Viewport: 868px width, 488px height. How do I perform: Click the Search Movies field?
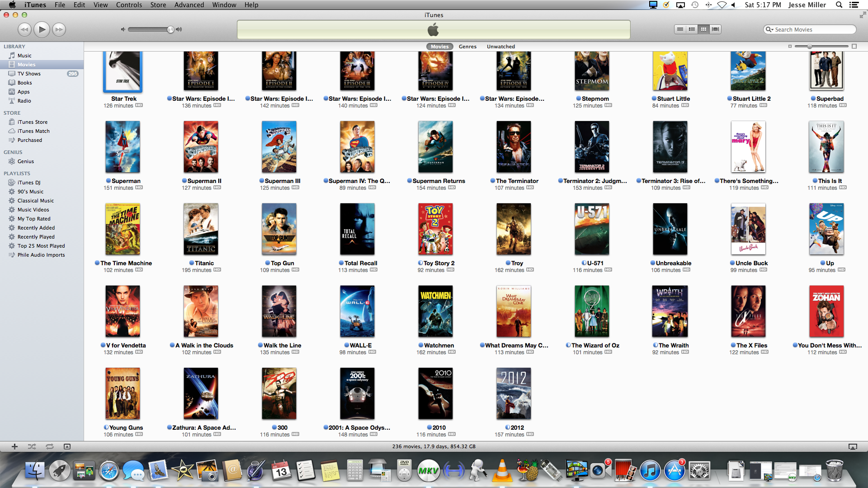point(809,29)
